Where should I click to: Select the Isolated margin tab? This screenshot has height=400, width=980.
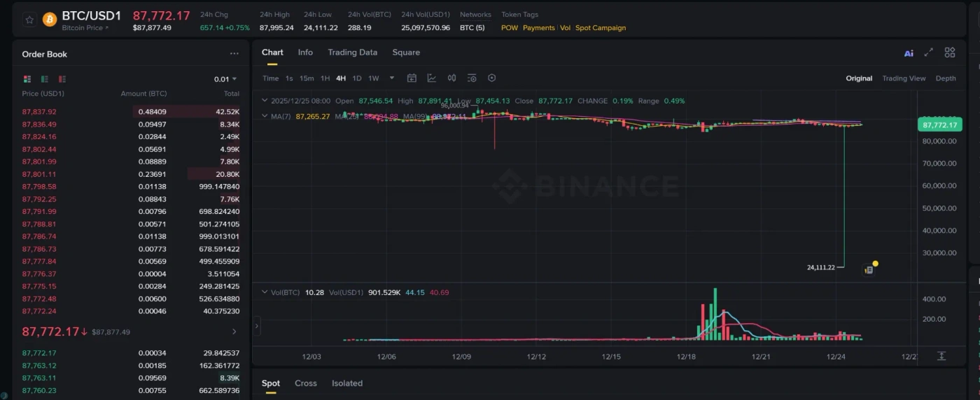pyautogui.click(x=347, y=383)
